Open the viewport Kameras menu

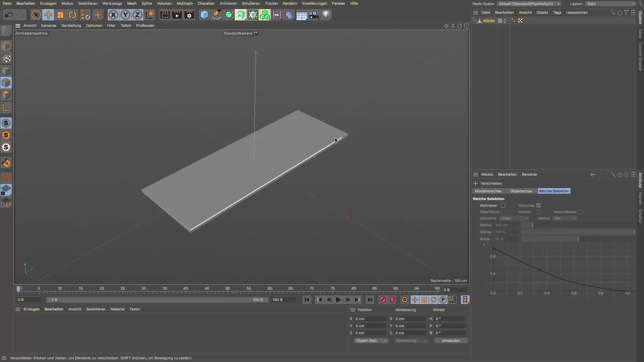coord(49,25)
